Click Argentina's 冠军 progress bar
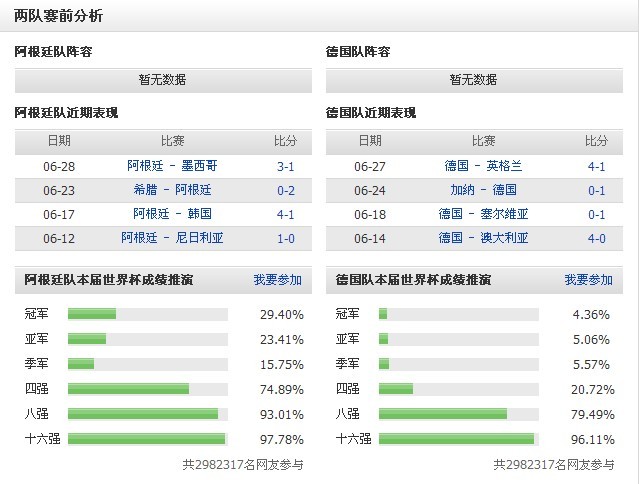This screenshot has width=639, height=484. [x=148, y=314]
